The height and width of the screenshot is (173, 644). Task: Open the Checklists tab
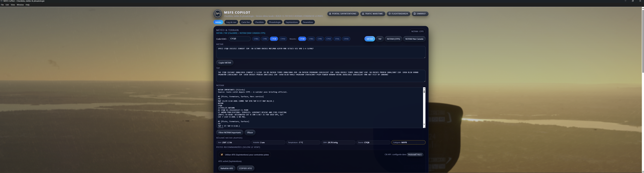click(x=259, y=22)
